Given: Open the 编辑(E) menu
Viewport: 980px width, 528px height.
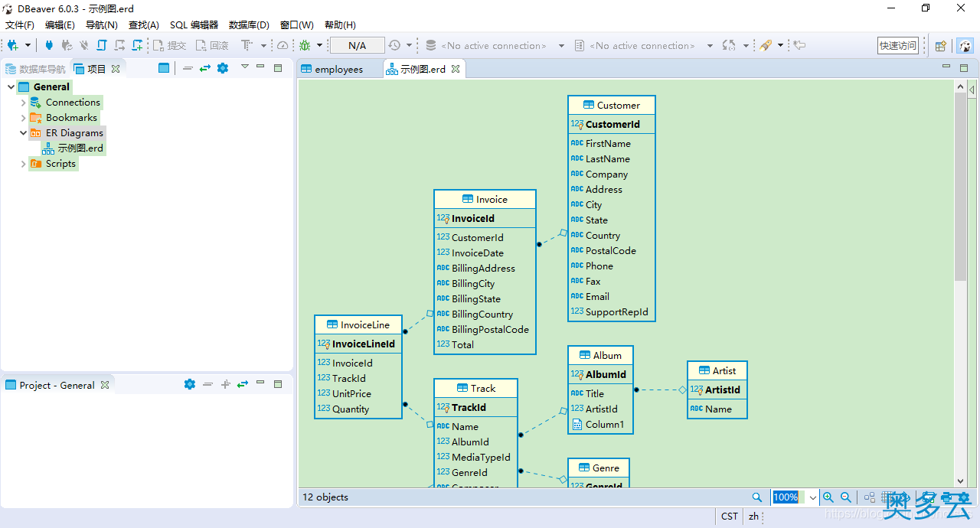Looking at the screenshot, I should click(60, 25).
